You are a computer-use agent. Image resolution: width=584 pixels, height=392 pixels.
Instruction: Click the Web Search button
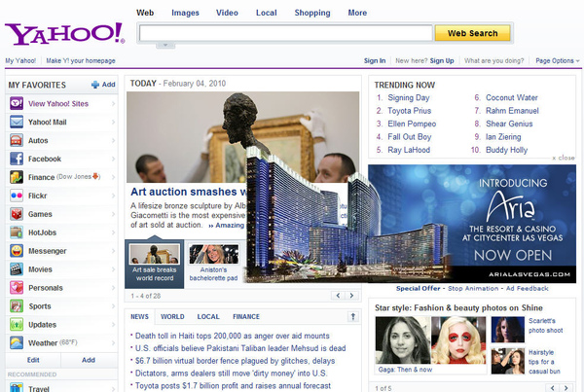coord(472,33)
